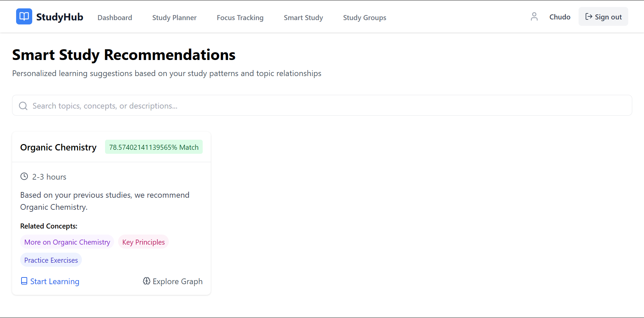Open the Dashboard page
The width and height of the screenshot is (644, 318).
point(115,17)
